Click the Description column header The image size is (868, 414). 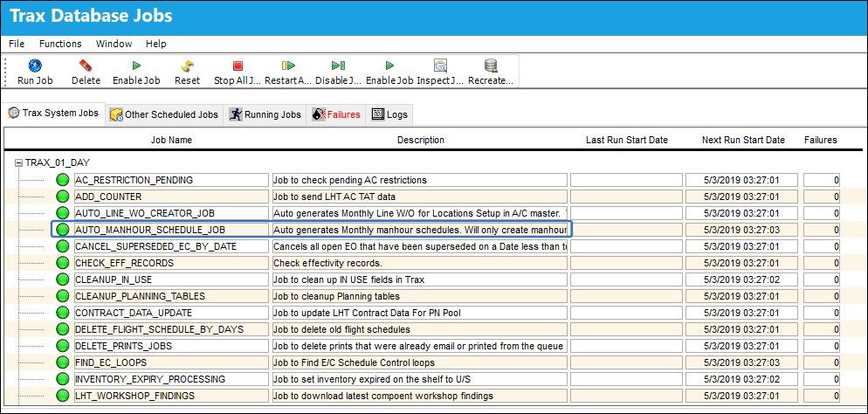pos(421,140)
